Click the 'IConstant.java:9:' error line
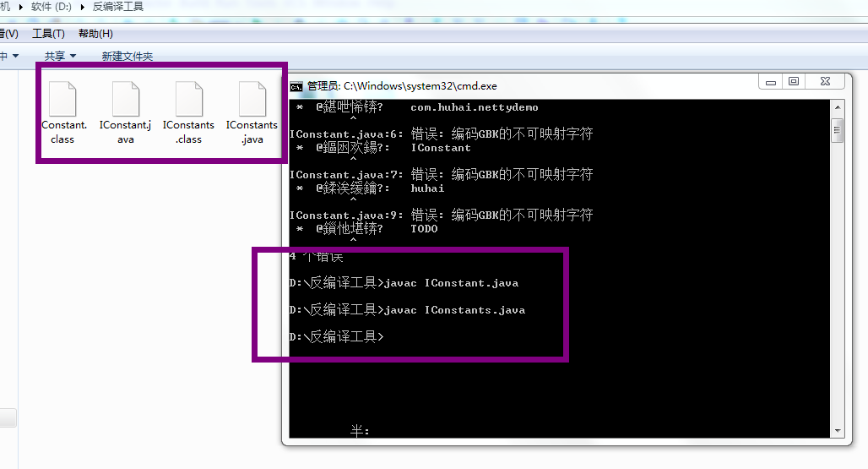The image size is (868, 469). point(441,215)
